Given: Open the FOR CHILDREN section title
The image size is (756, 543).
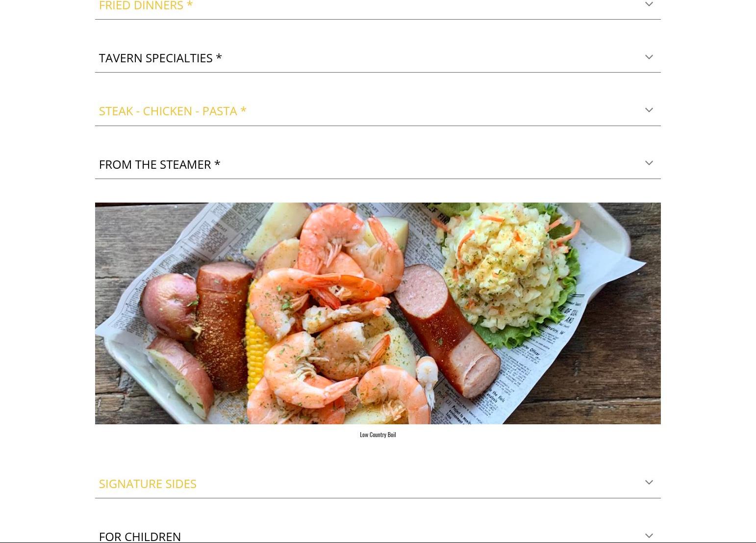Looking at the screenshot, I should pos(140,537).
